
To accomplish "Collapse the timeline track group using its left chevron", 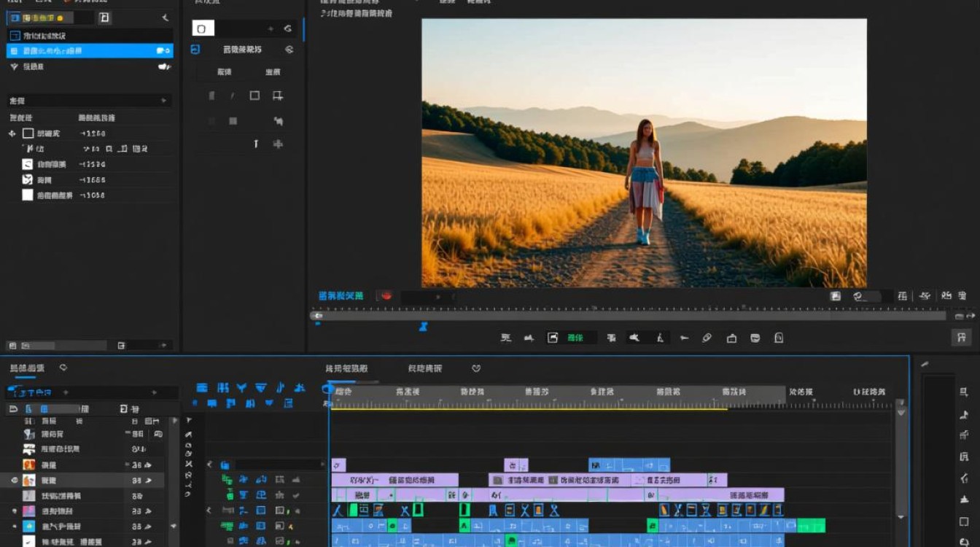I will 209,465.
